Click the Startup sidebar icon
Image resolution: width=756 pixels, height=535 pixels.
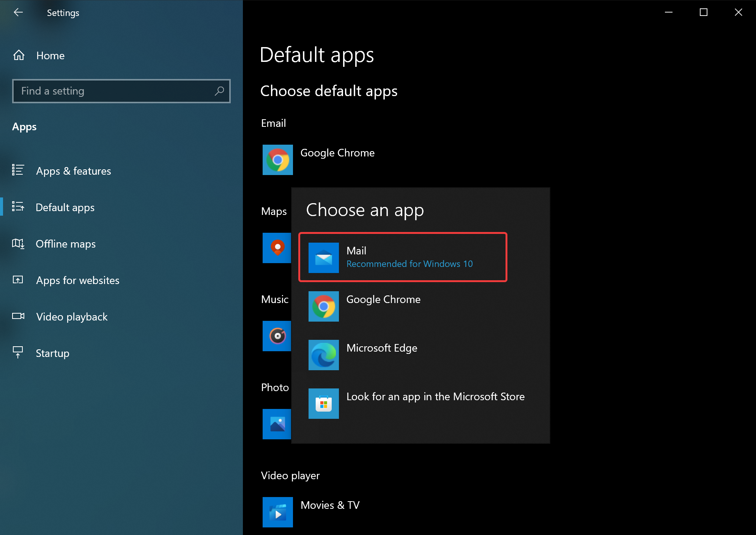tap(18, 352)
